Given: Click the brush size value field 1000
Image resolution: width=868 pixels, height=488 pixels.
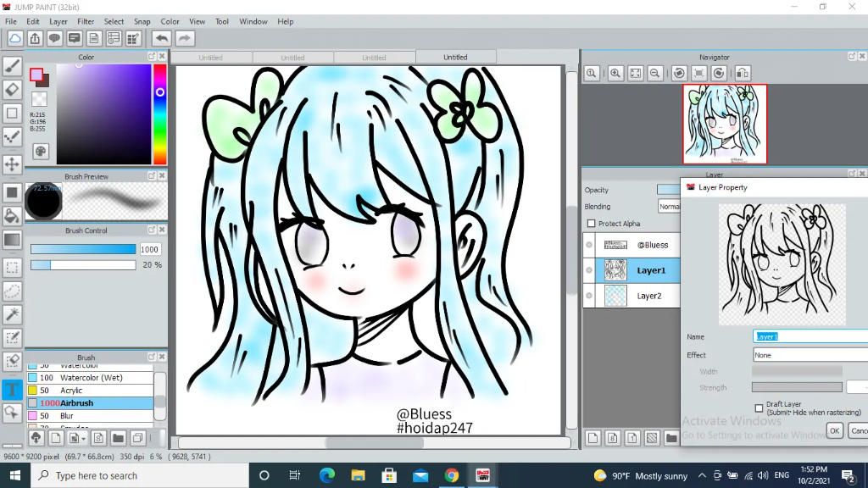Looking at the screenshot, I should (x=149, y=249).
